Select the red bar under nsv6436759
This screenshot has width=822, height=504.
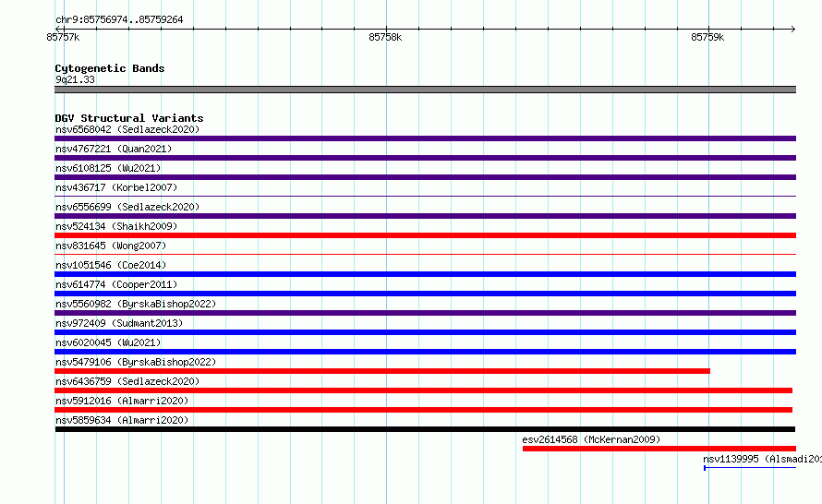[424, 390]
